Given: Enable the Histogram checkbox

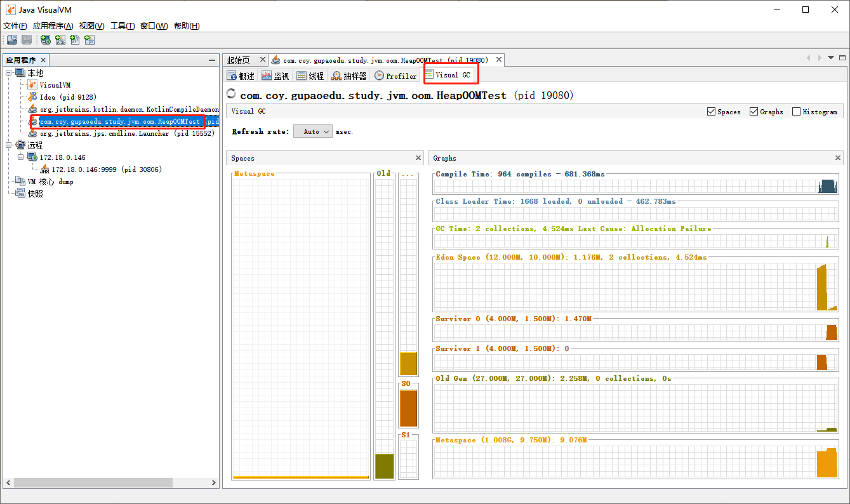Looking at the screenshot, I should point(796,112).
